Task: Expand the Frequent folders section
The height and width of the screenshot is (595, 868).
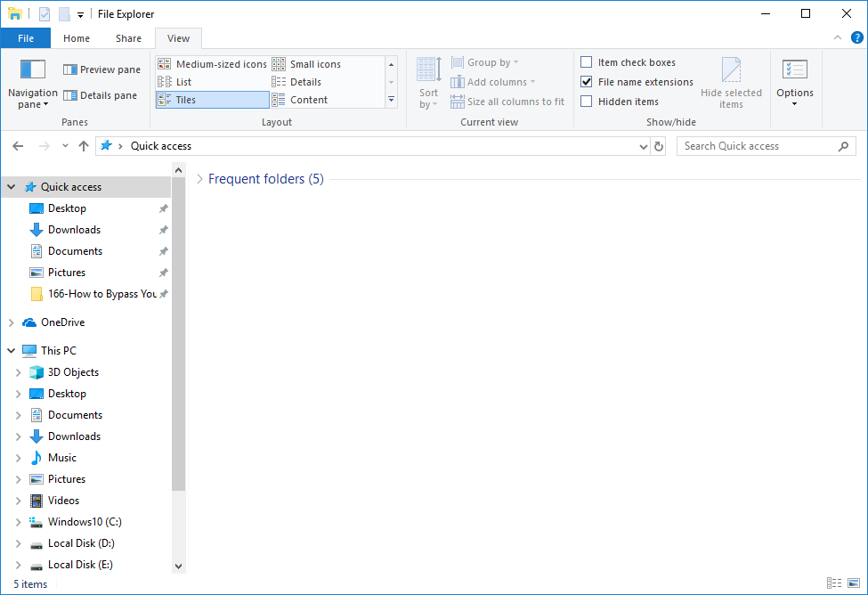Action: (x=199, y=179)
